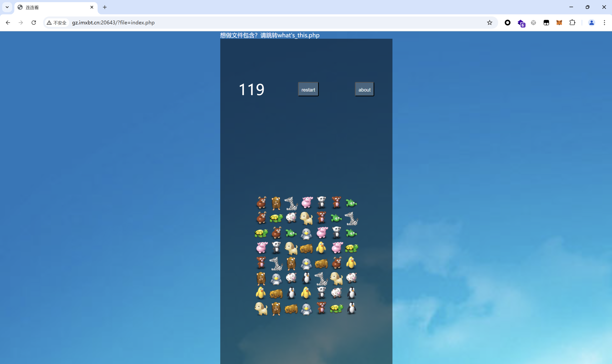View the 不安全 site information
612x364 pixels.
click(57, 22)
